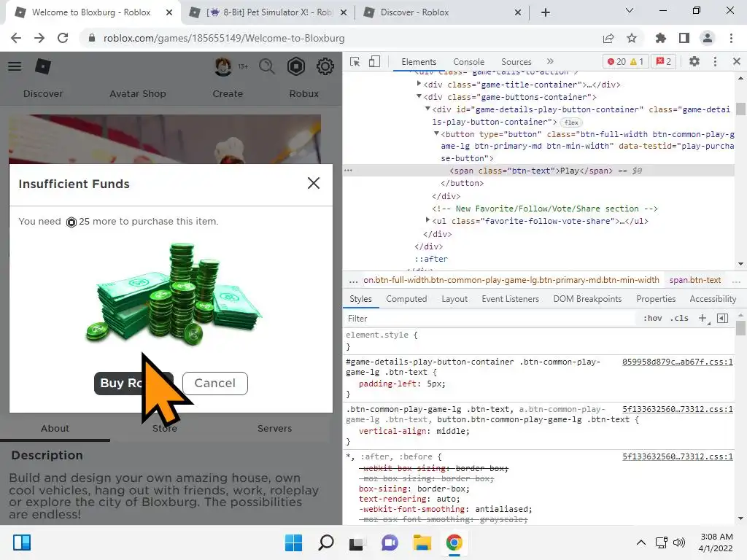The width and height of the screenshot is (747, 560).
Task: Click the vertical-align: middle declaration
Action: tap(414, 431)
